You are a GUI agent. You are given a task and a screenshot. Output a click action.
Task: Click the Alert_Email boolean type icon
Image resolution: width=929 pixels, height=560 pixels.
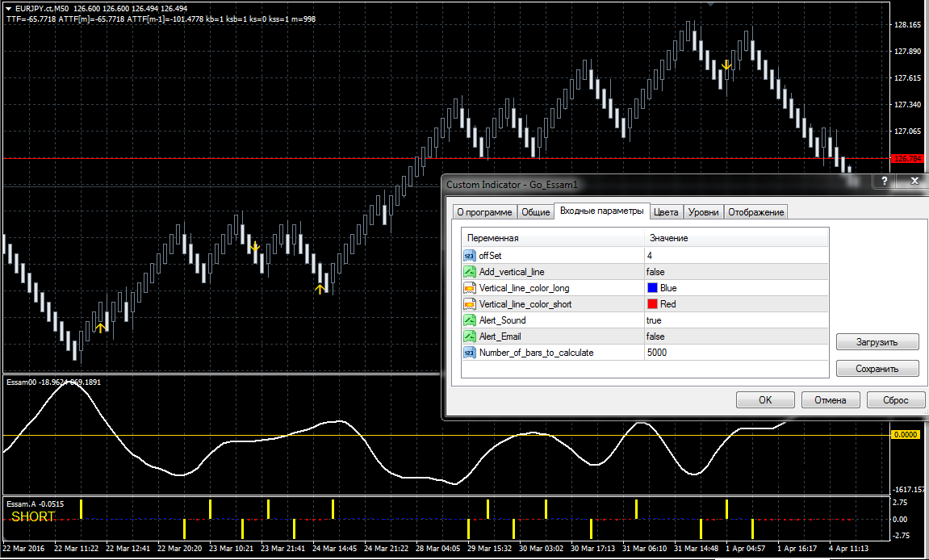(x=469, y=336)
